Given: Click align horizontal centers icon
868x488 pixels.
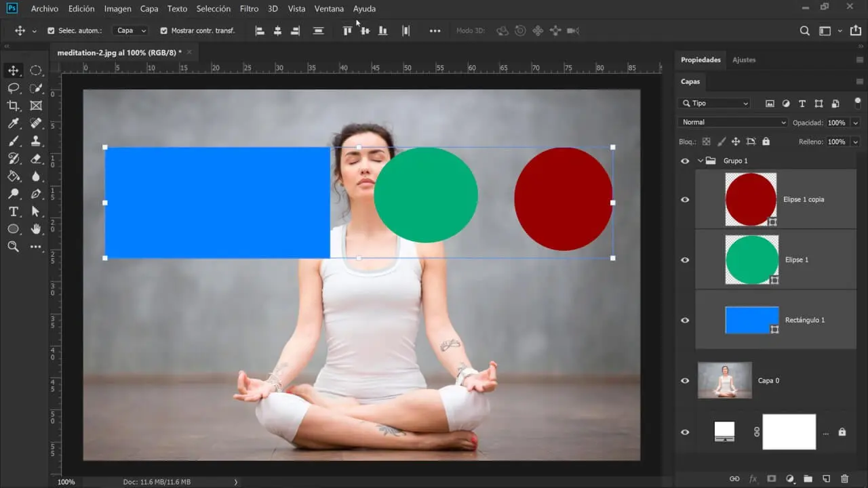Looking at the screenshot, I should (277, 30).
